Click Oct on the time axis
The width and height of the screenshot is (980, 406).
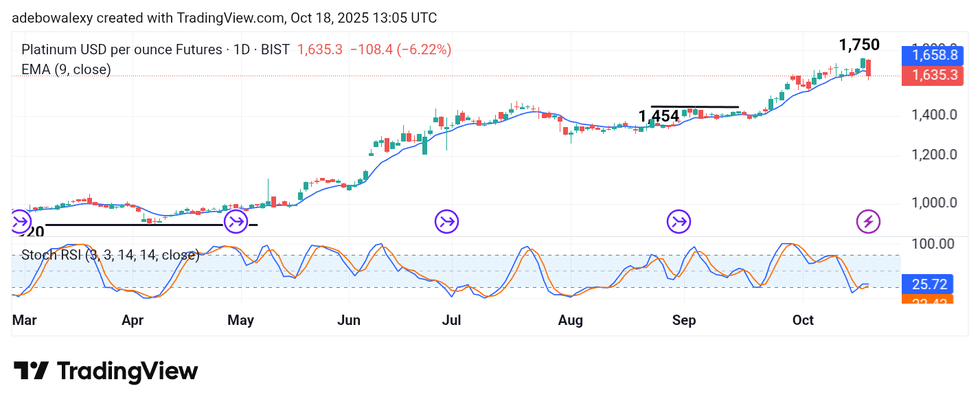tap(803, 321)
